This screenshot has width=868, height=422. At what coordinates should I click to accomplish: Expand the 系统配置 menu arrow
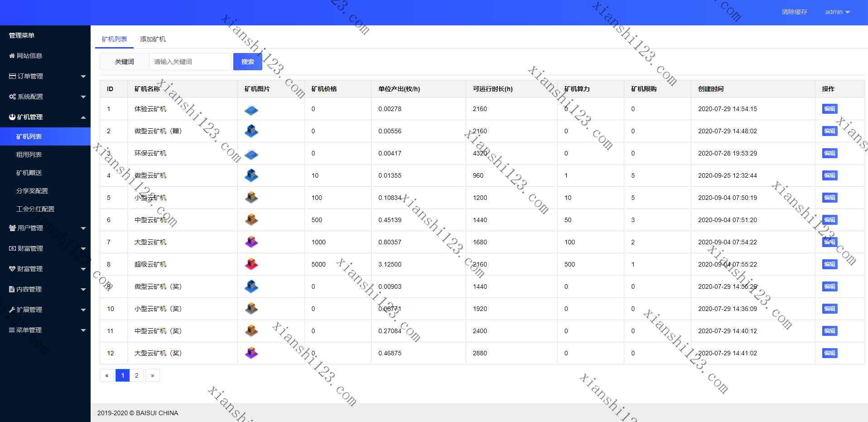(83, 97)
